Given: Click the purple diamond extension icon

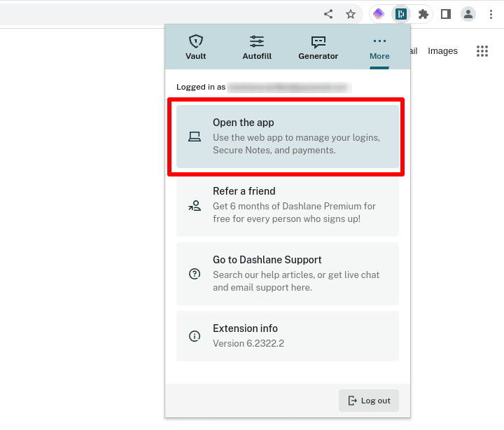Looking at the screenshot, I should click(x=378, y=14).
